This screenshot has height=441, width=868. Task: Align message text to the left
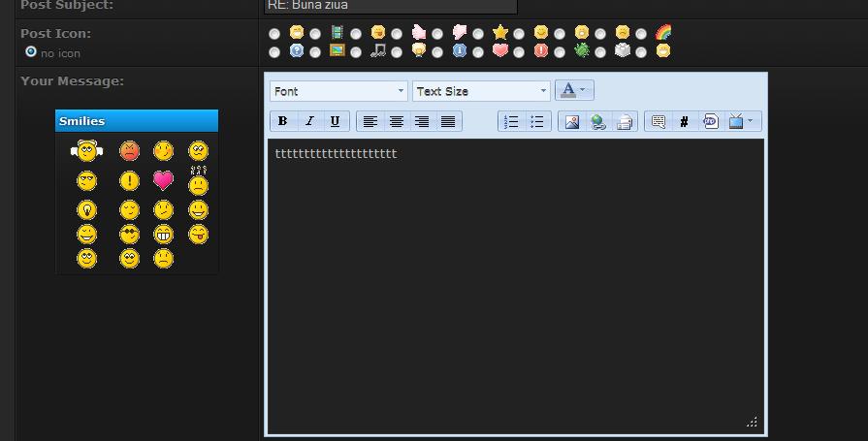(x=370, y=121)
